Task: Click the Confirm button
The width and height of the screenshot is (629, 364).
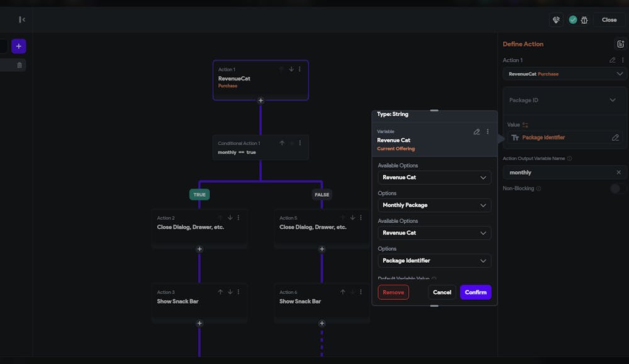Action: tap(476, 292)
